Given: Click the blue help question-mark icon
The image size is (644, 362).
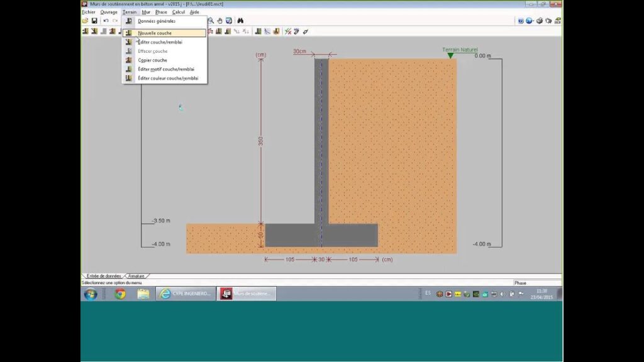Looking at the screenshot, I should click(521, 21).
